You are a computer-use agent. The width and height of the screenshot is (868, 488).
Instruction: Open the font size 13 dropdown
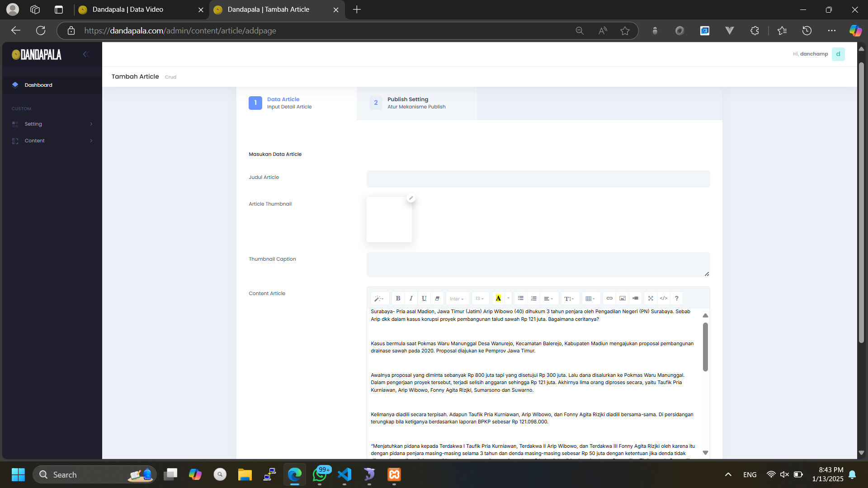(x=480, y=299)
